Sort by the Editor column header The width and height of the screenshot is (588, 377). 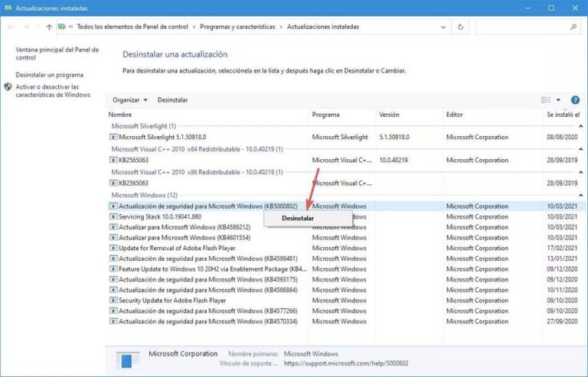tap(455, 115)
